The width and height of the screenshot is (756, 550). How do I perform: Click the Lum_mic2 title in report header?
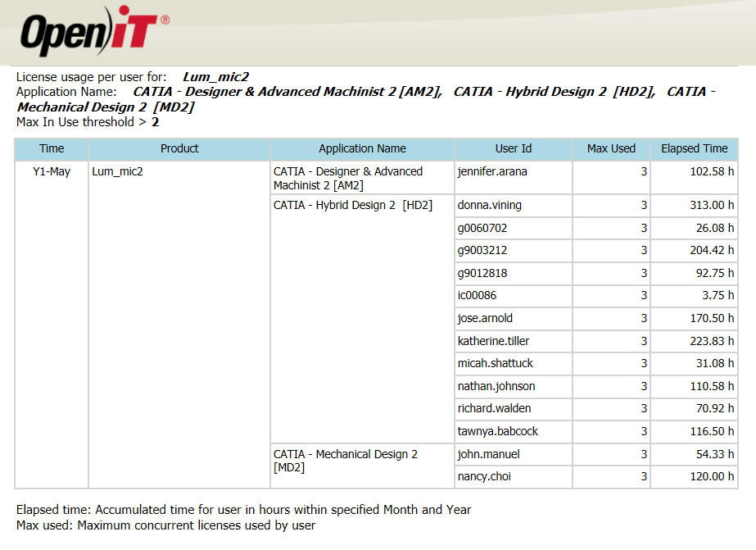(x=216, y=77)
